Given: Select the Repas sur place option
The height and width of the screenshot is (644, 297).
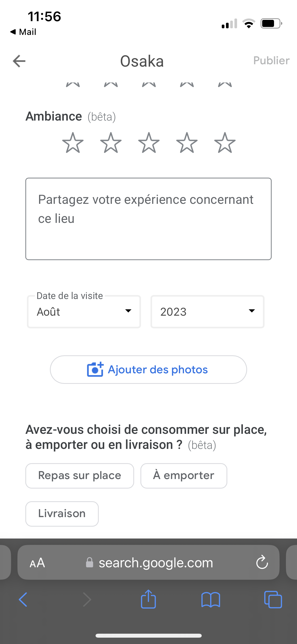Looking at the screenshot, I should point(80,476).
